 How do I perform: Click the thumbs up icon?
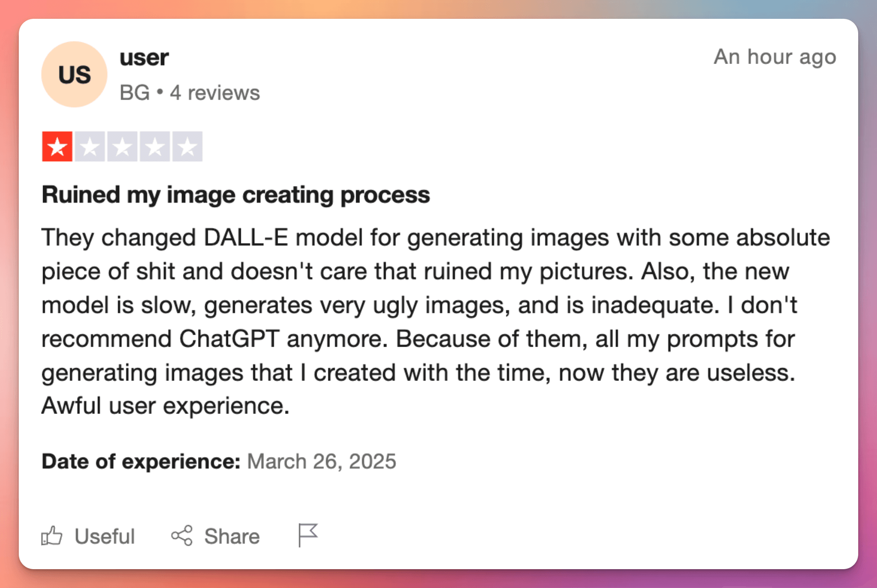tap(52, 535)
